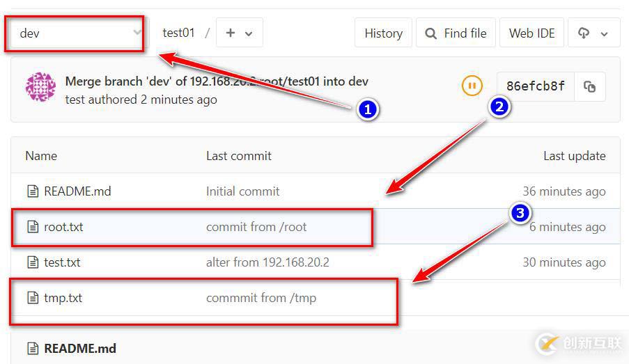The width and height of the screenshot is (629, 364).
Task: Click the tmp.txt file icon
Action: pos(33,298)
